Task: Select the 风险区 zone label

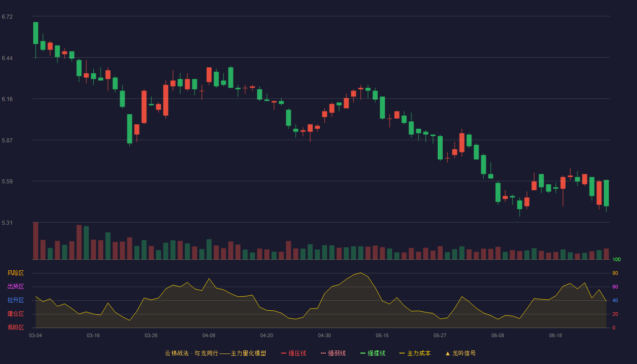Action: (16, 273)
